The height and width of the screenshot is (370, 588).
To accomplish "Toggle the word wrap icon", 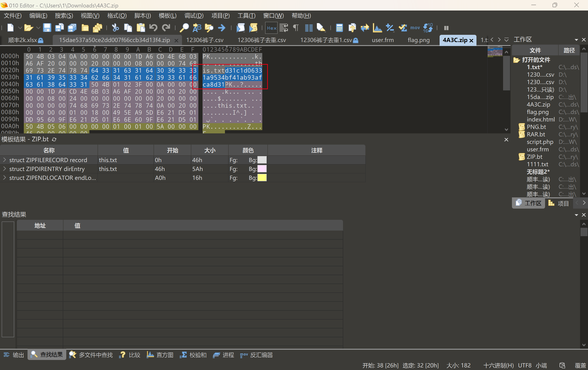I will [283, 28].
